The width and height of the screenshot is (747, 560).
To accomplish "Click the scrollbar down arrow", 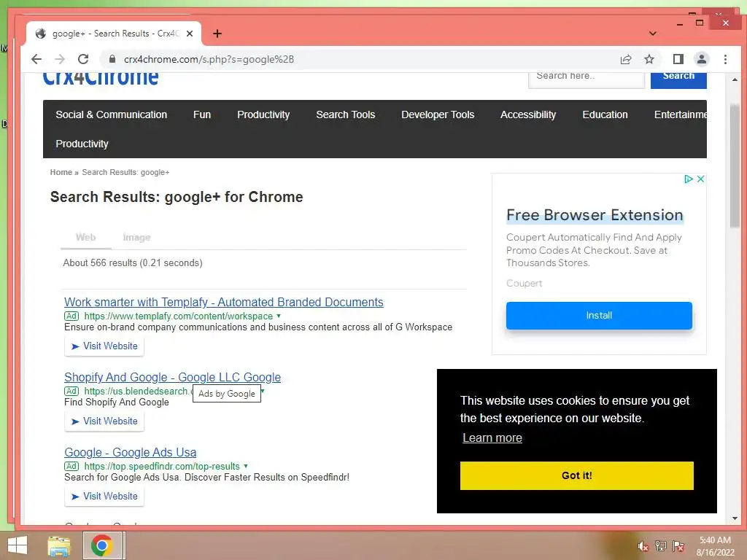I will [x=735, y=518].
